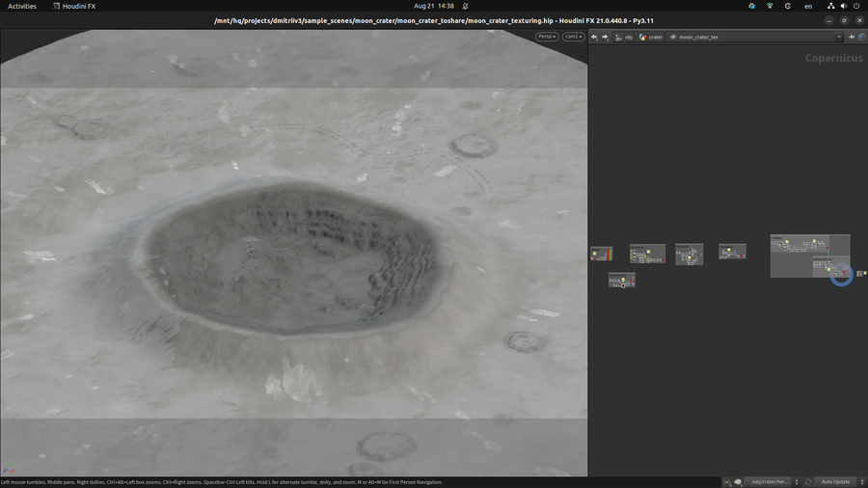Click the forward navigation arrow in network path bar
Image resolution: width=868 pixels, height=488 pixels.
click(605, 37)
